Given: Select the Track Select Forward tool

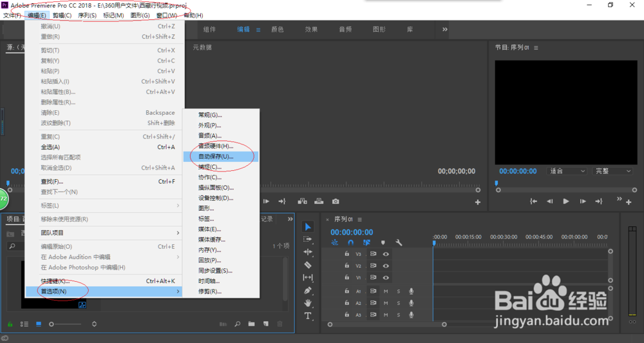Looking at the screenshot, I should click(x=308, y=239).
